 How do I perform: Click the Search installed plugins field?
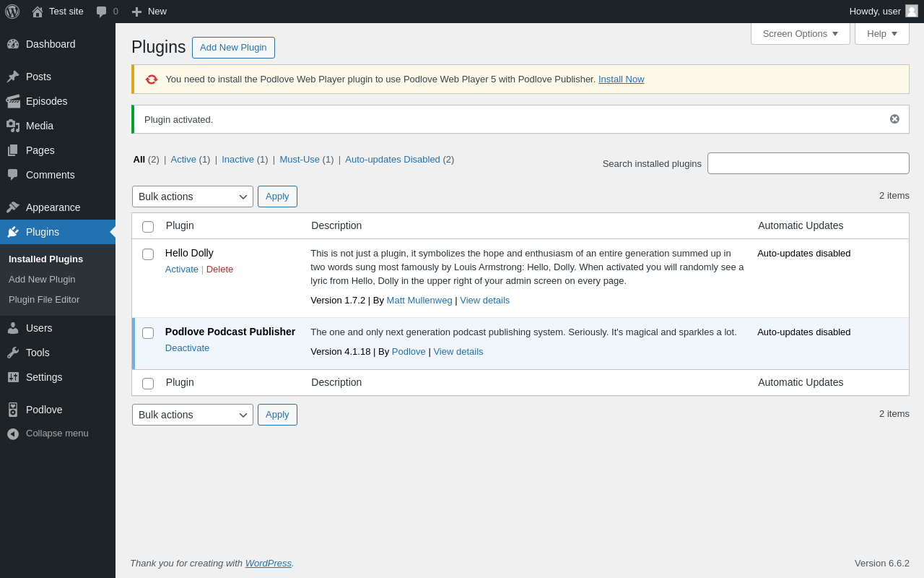tap(808, 163)
